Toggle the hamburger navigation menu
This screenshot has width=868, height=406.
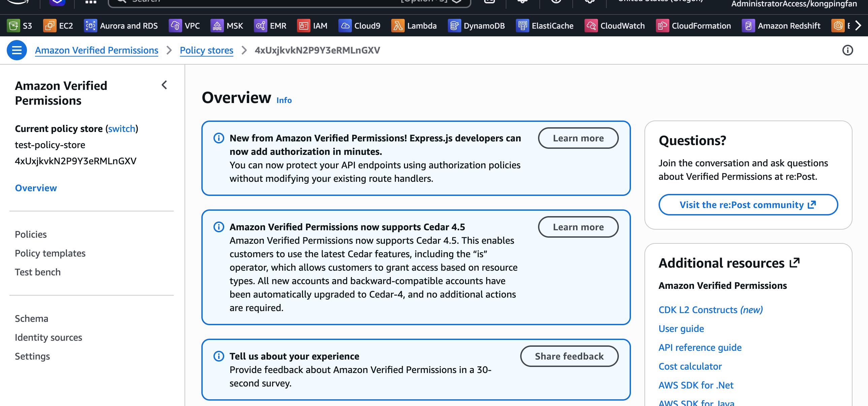(x=17, y=50)
